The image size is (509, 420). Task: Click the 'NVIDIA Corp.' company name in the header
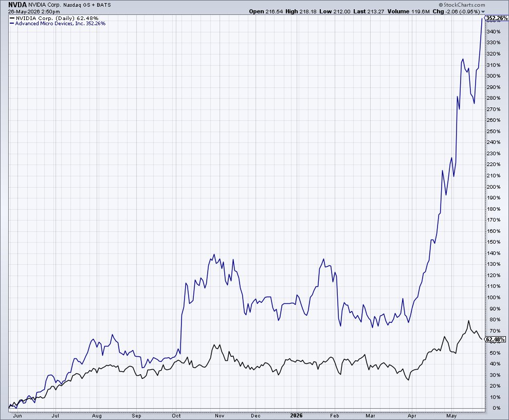(44, 5)
